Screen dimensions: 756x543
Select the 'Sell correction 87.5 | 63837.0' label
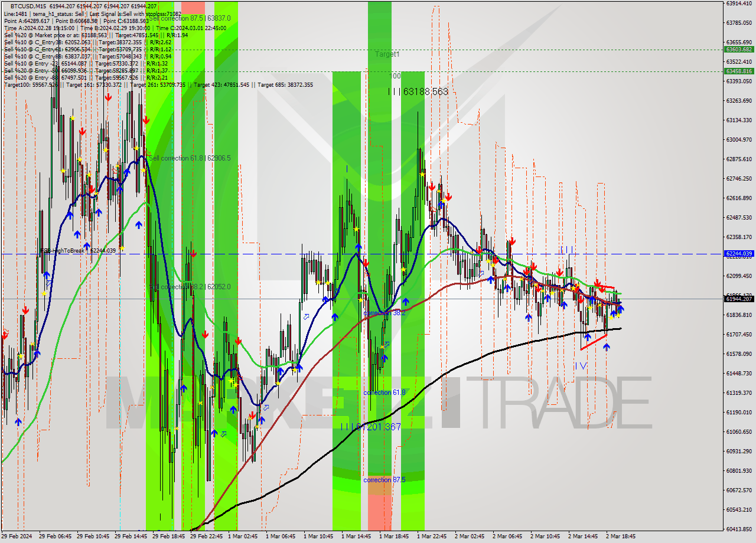pos(189,18)
